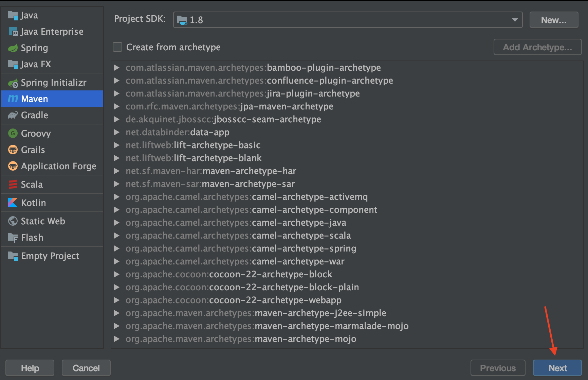Select Scala project type
The width and height of the screenshot is (588, 380).
click(52, 184)
